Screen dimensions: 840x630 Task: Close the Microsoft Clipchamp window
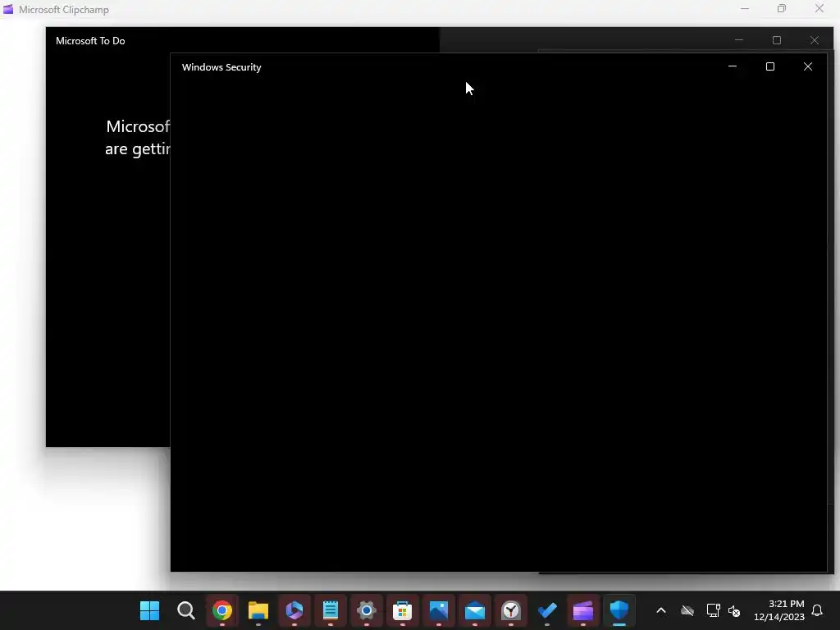coord(819,8)
